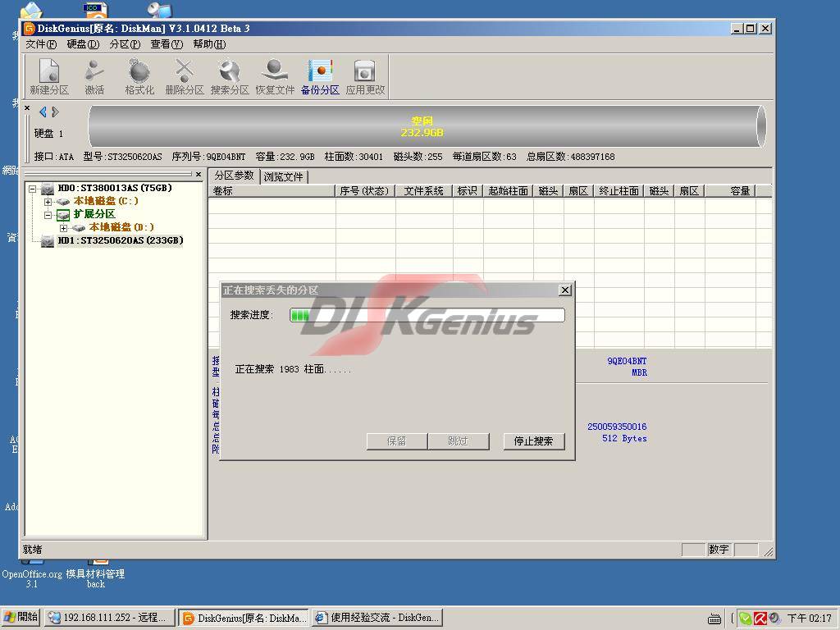The image size is (840, 630).
Task: Close the disk tree side panel
Action: (x=199, y=174)
